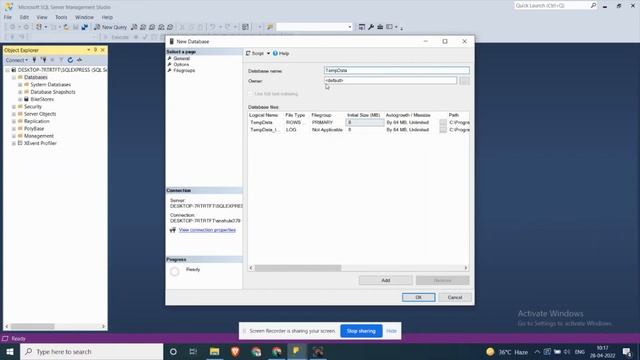Click the Owner browse ellipsis button
Screen dimensions: 640x360
click(x=464, y=81)
